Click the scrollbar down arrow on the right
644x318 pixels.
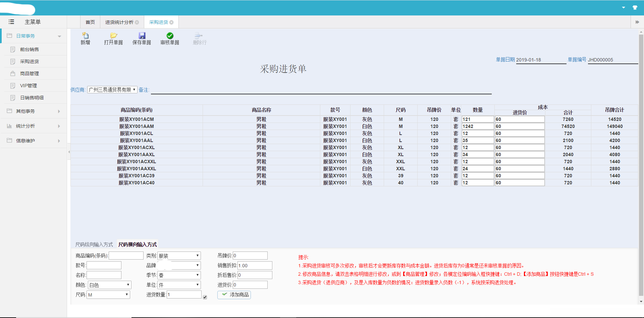point(641,302)
